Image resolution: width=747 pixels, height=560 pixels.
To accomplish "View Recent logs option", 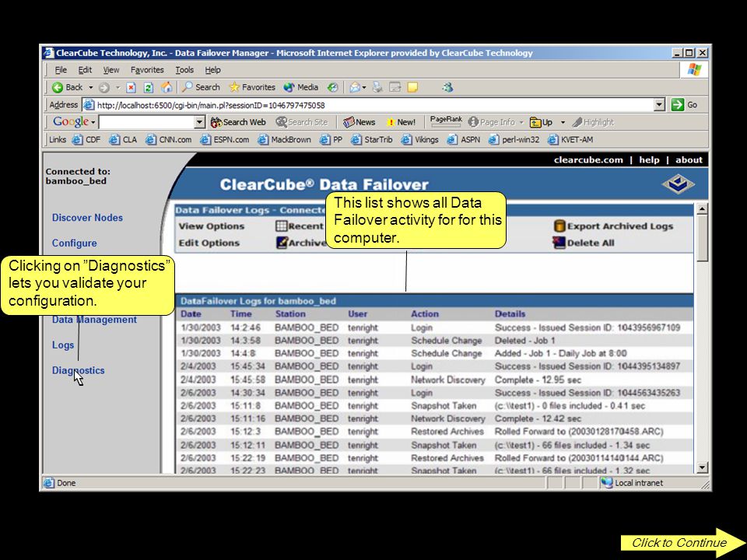I will (300, 226).
